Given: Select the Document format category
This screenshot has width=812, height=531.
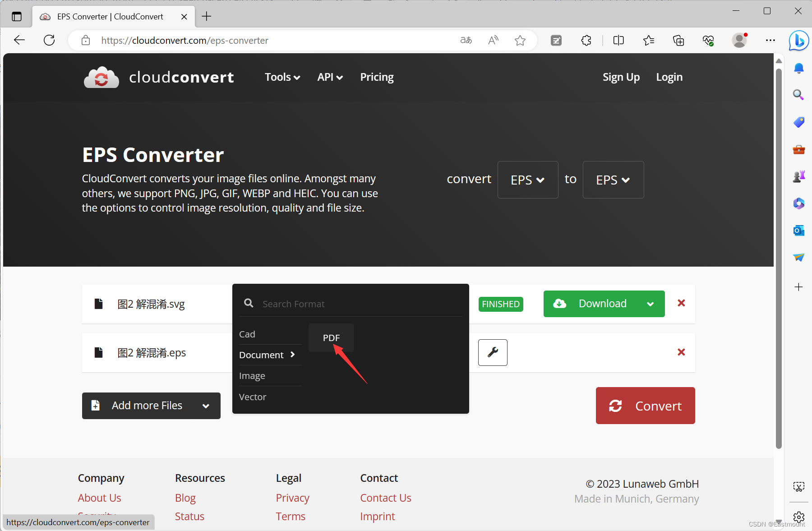Looking at the screenshot, I should (270, 355).
